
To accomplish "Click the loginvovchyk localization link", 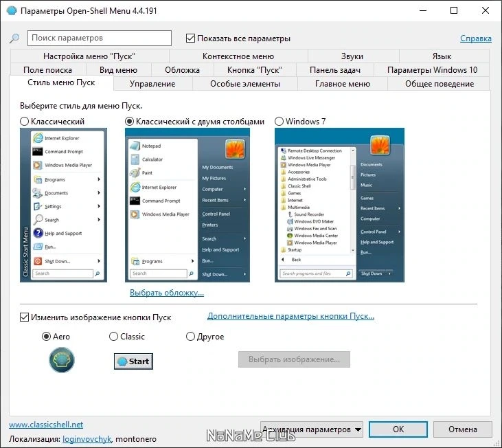I will (87, 439).
